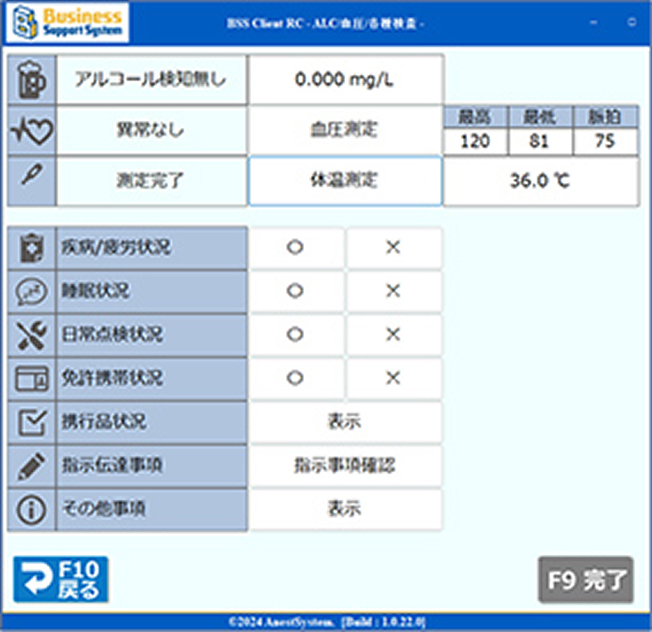The height and width of the screenshot is (632, 652).
Task: Click the 測定完了 temperature status
Action: [150, 181]
